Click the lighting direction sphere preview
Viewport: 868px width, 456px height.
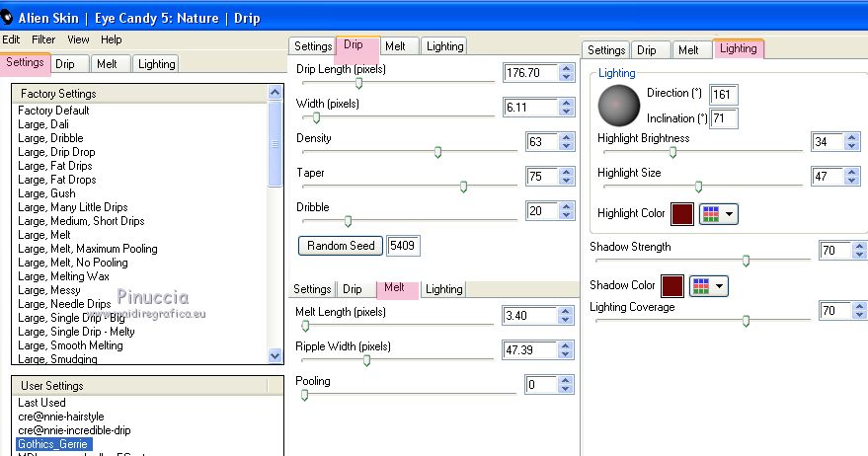(x=619, y=106)
